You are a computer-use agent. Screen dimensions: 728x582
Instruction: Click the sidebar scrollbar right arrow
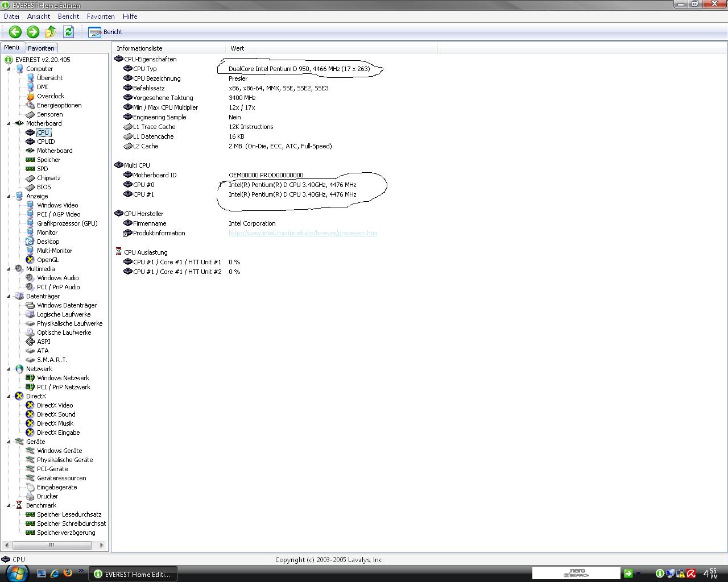click(102, 545)
